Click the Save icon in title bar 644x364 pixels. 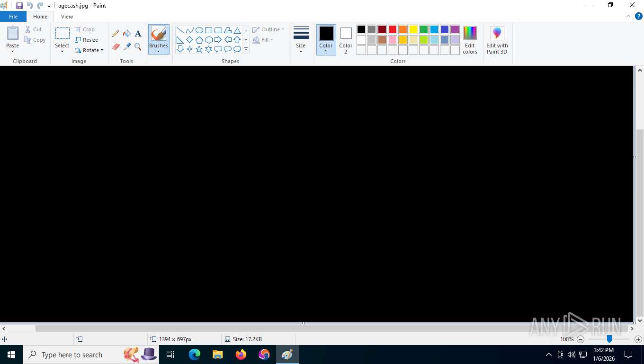(19, 6)
